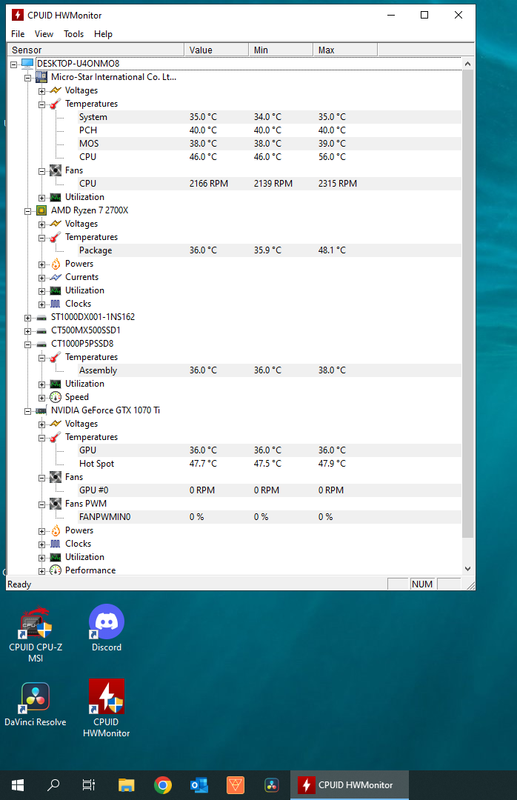Screen dimensions: 517x800
Task: Click the scrollbar down arrow in HWMonitor
Action: point(467,568)
